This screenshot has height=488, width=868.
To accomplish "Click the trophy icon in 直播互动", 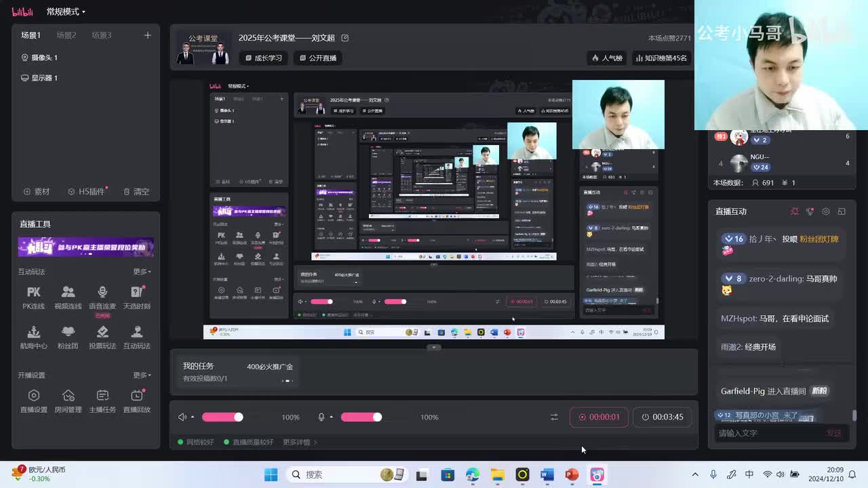I will (x=810, y=211).
